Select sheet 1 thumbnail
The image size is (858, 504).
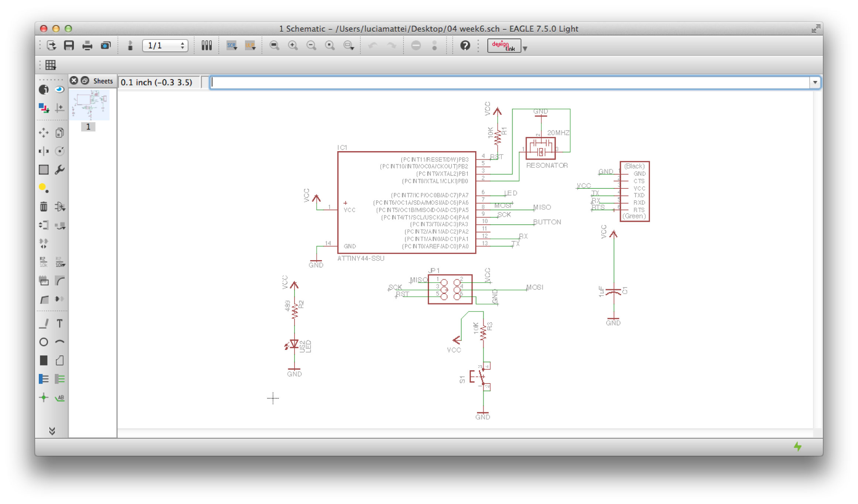click(x=89, y=105)
